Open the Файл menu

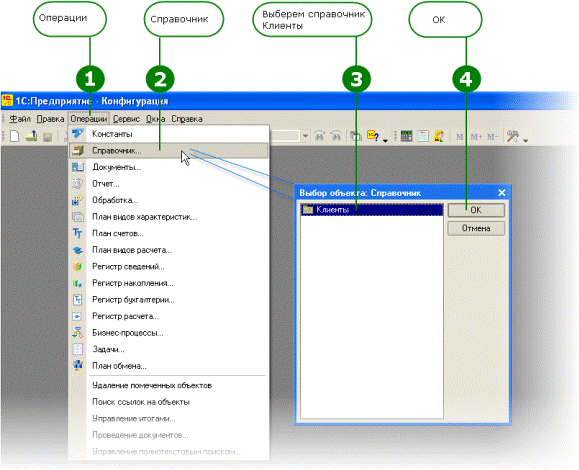20,119
